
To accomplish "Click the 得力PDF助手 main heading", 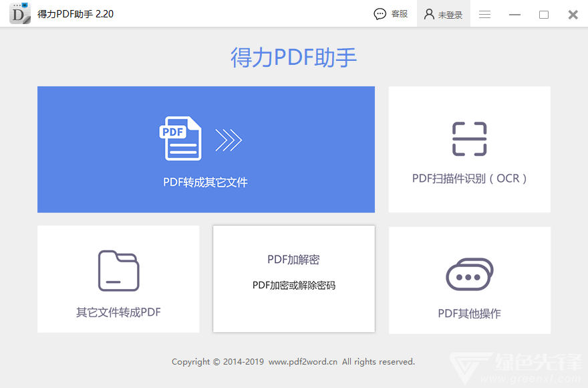I will point(293,58).
